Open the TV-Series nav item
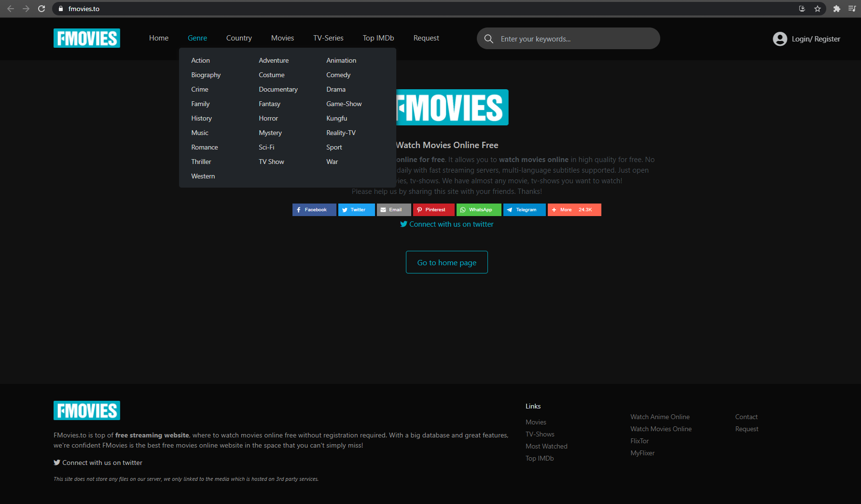 tap(328, 38)
